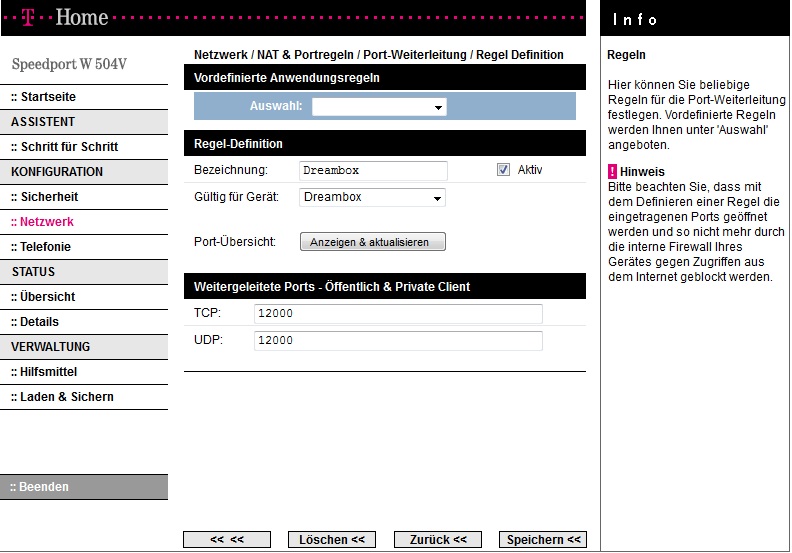Open Laden & Sichern page
The width and height of the screenshot is (792, 553).
click(62, 397)
